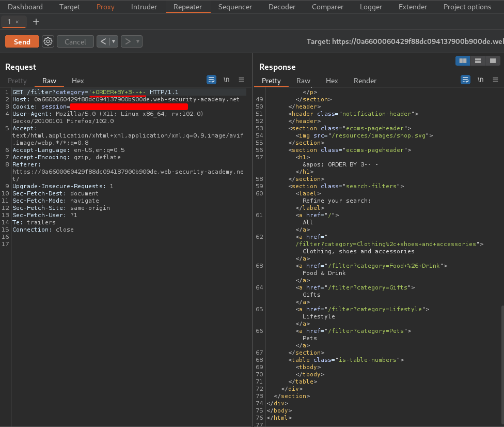This screenshot has height=427, width=504.
Task: Switch Response view to Hex
Action: coord(332,81)
